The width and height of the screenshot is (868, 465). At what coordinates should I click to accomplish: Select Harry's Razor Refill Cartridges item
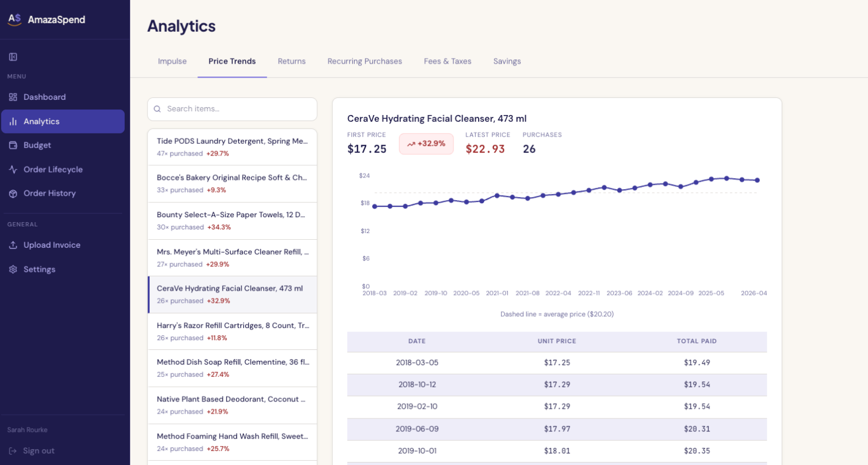[x=232, y=332]
